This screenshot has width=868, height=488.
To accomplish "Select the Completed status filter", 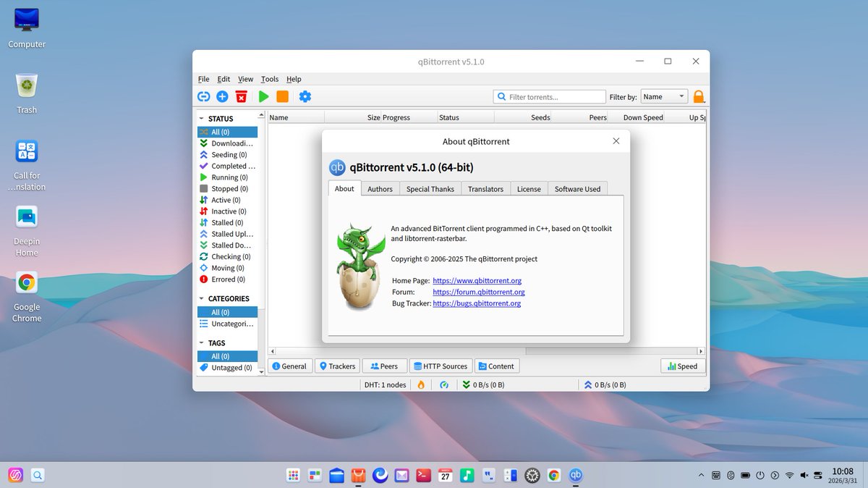I will click(x=227, y=166).
